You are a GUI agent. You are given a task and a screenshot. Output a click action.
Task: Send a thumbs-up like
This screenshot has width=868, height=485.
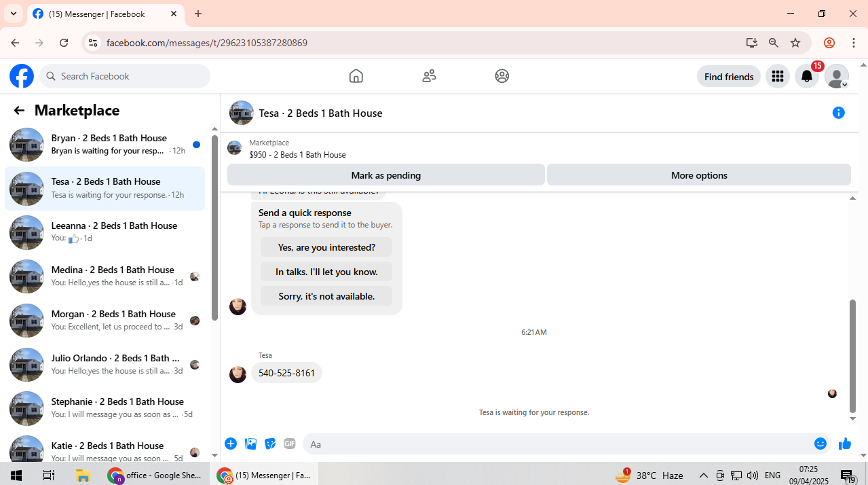(845, 444)
